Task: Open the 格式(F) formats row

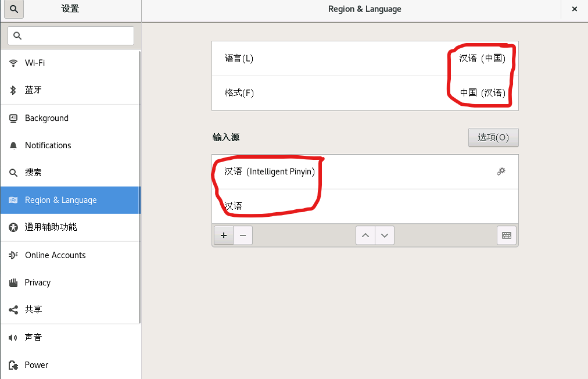Action: coord(365,93)
